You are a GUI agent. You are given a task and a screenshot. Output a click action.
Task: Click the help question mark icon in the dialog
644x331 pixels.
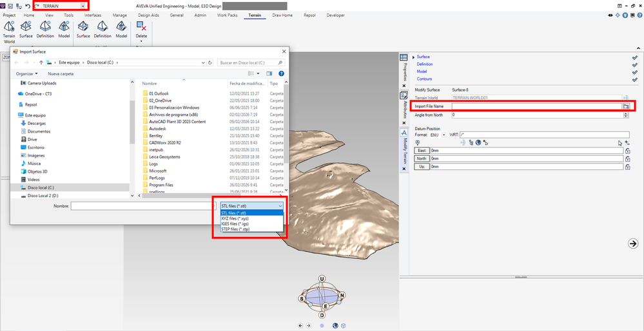pyautogui.click(x=281, y=74)
